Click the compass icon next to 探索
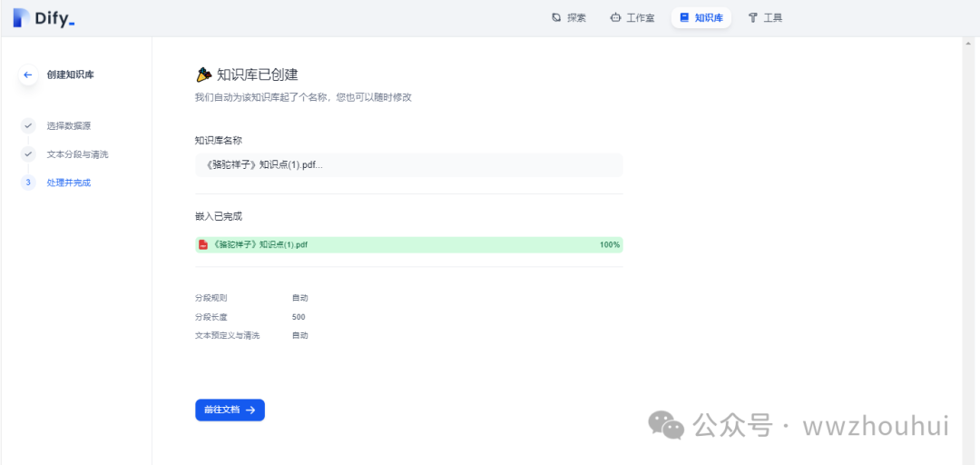The image size is (980, 465). click(x=556, y=17)
